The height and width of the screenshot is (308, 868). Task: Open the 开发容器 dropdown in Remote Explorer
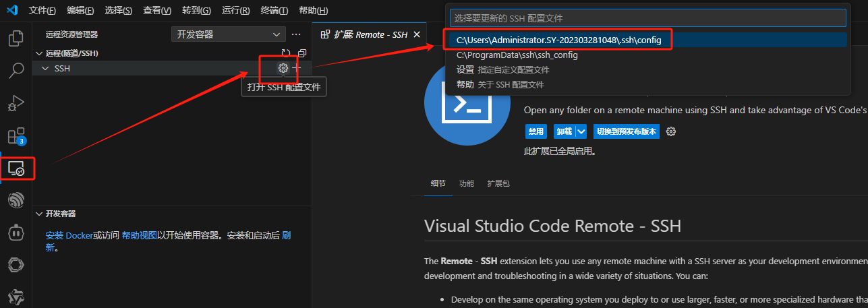tap(229, 34)
